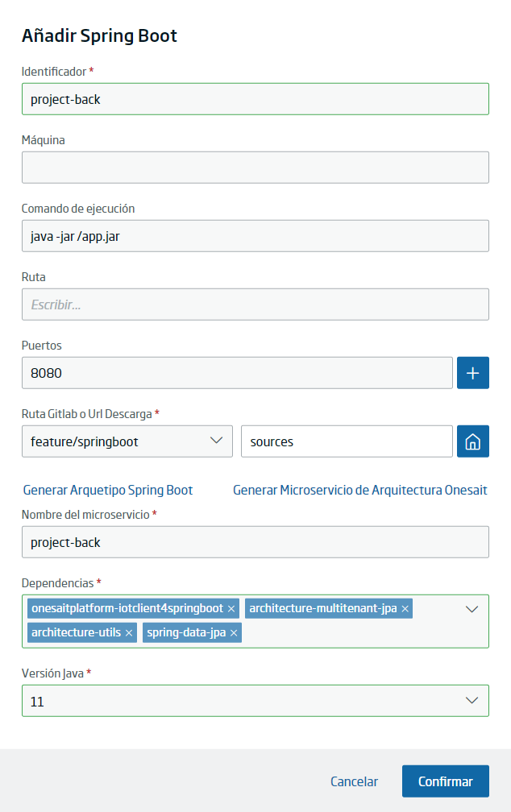Image resolution: width=511 pixels, height=812 pixels.
Task: Click the sources path input field
Action: [x=347, y=441]
